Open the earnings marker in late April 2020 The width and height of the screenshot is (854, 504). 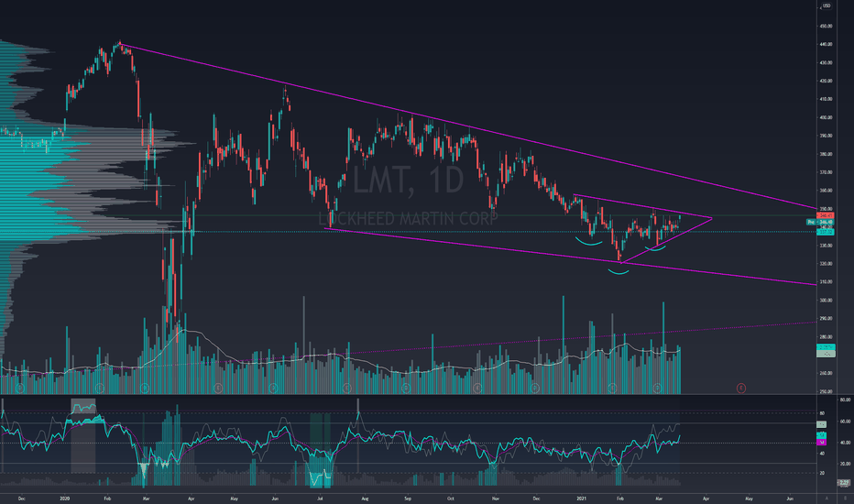[218, 388]
